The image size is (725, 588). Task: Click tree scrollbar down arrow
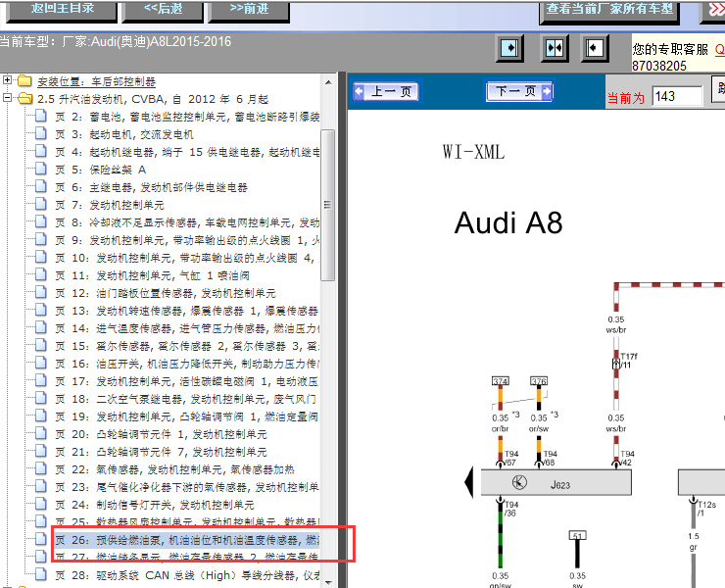[328, 582]
